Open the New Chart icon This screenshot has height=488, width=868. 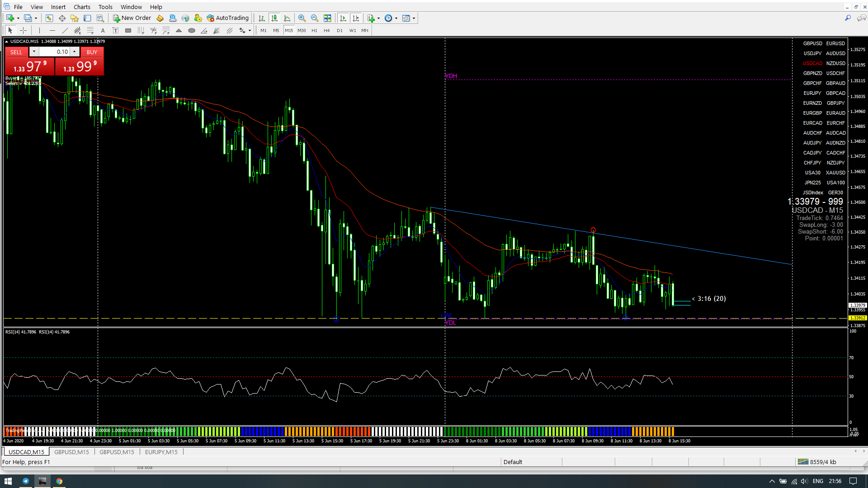point(10,18)
